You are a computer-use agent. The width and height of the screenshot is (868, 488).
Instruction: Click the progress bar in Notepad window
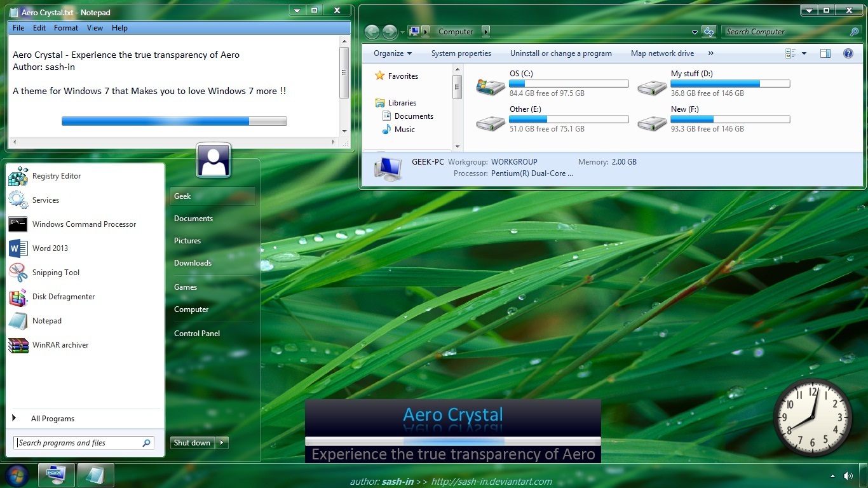pos(174,121)
